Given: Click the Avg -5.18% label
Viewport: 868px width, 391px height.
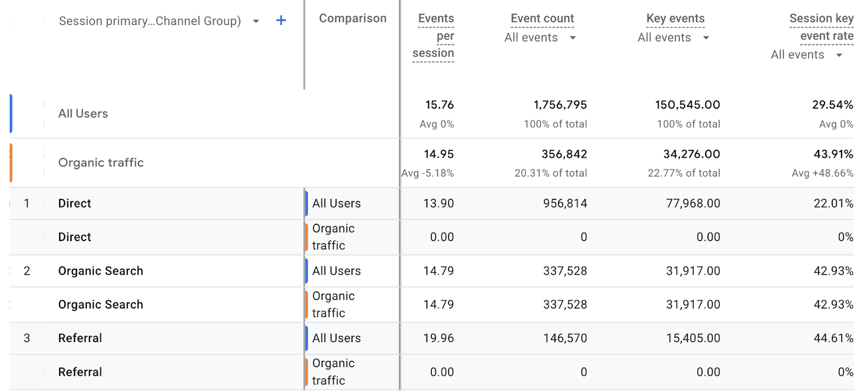Looking at the screenshot, I should pos(427,173).
